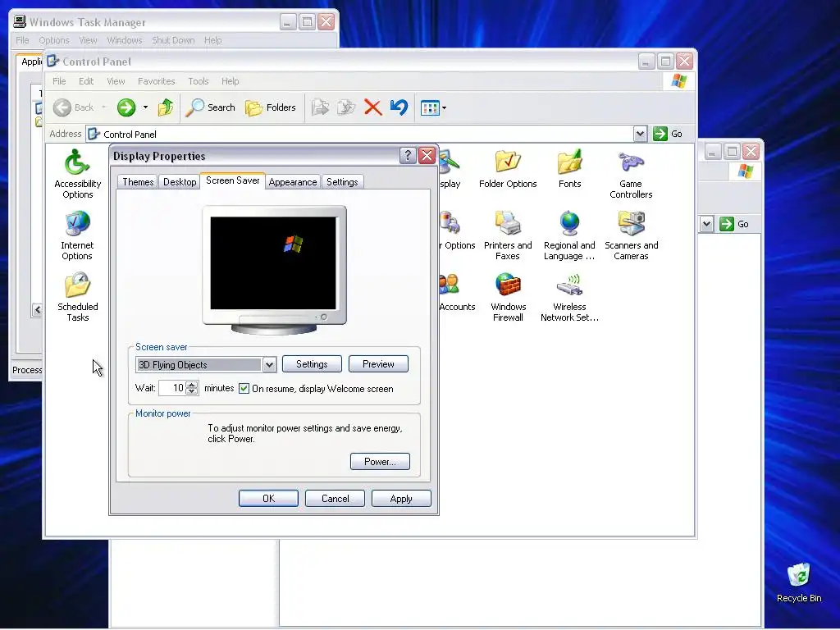Open Accessibility Options in Control Panel
Screen dimensions: 840x630
(x=77, y=174)
